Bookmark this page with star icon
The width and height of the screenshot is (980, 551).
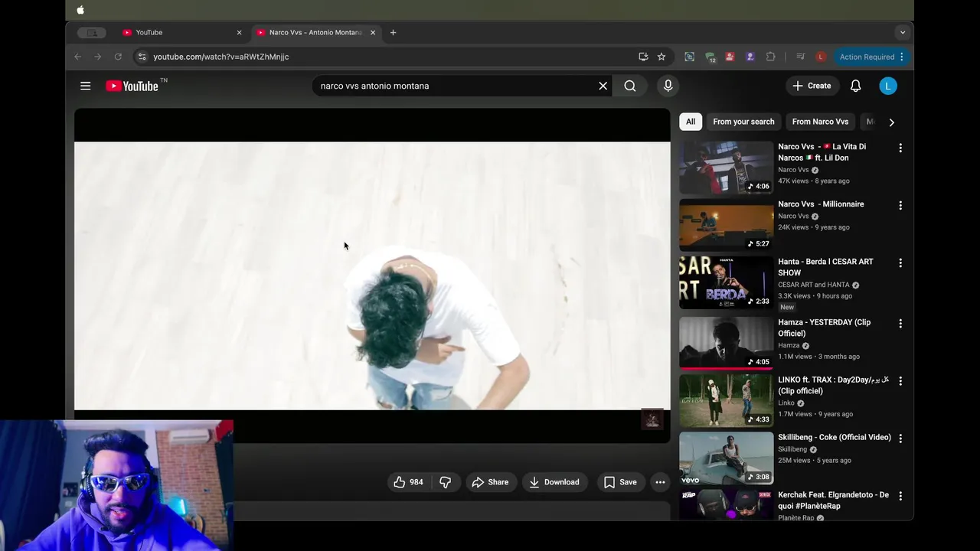point(661,57)
